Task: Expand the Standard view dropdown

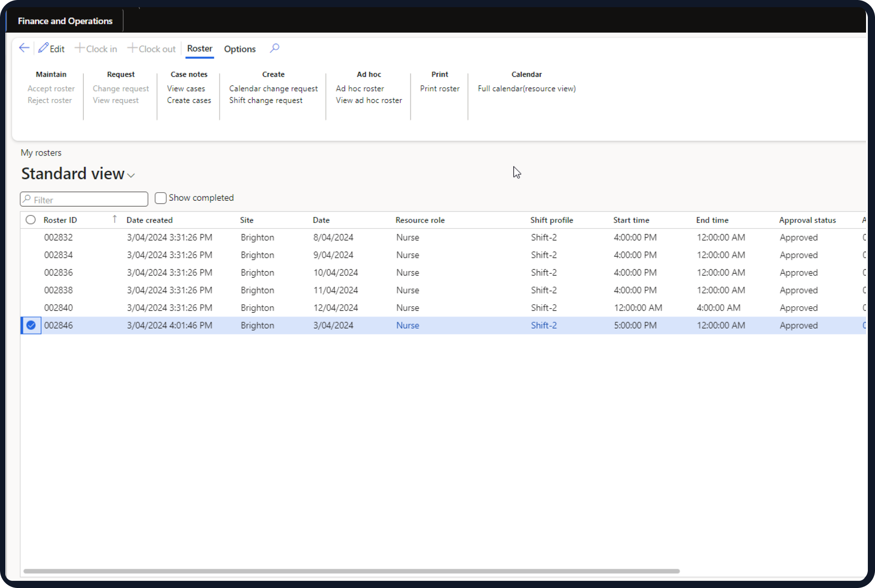Action: pos(131,175)
